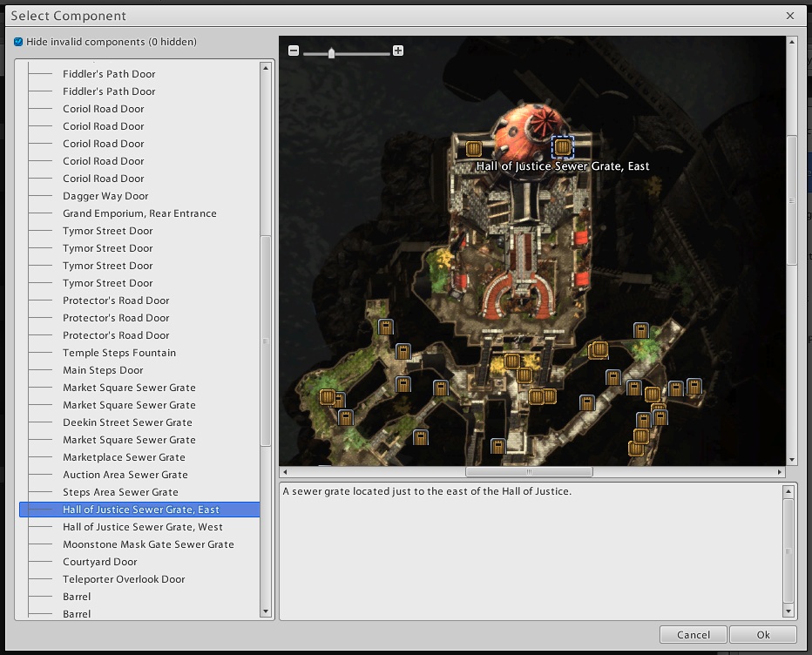Image resolution: width=812 pixels, height=655 pixels.
Task: Click the map vertical scrollbar thumb
Action: 792,200
